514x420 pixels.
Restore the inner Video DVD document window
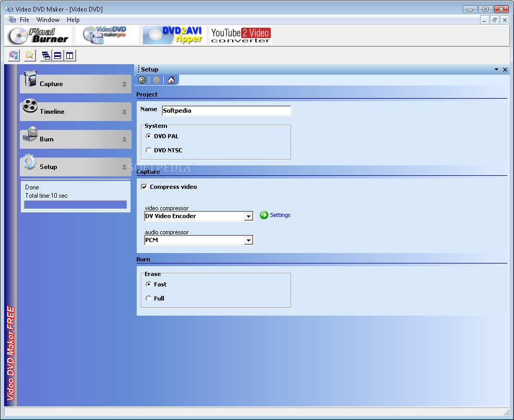click(495, 20)
